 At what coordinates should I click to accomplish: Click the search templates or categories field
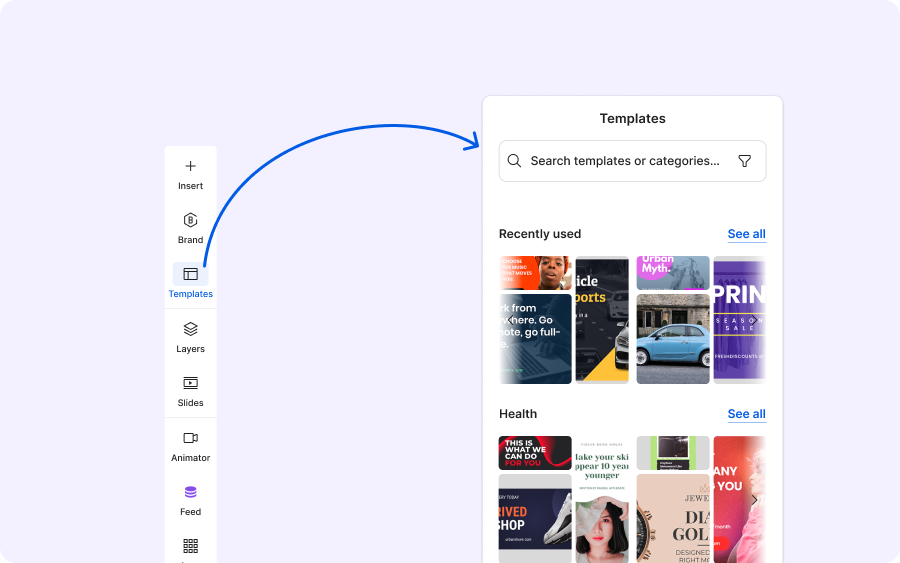[633, 161]
